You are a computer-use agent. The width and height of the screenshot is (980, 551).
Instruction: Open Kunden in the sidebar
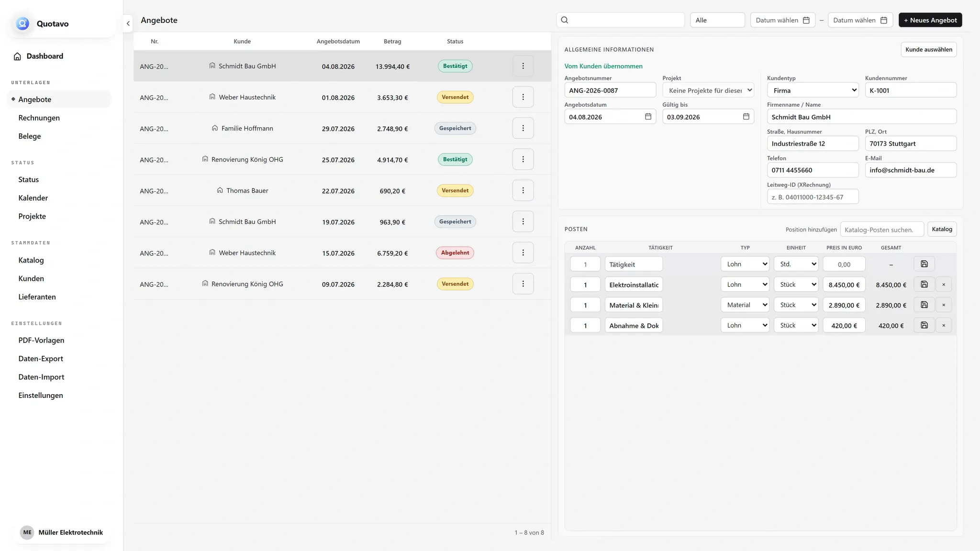[31, 278]
